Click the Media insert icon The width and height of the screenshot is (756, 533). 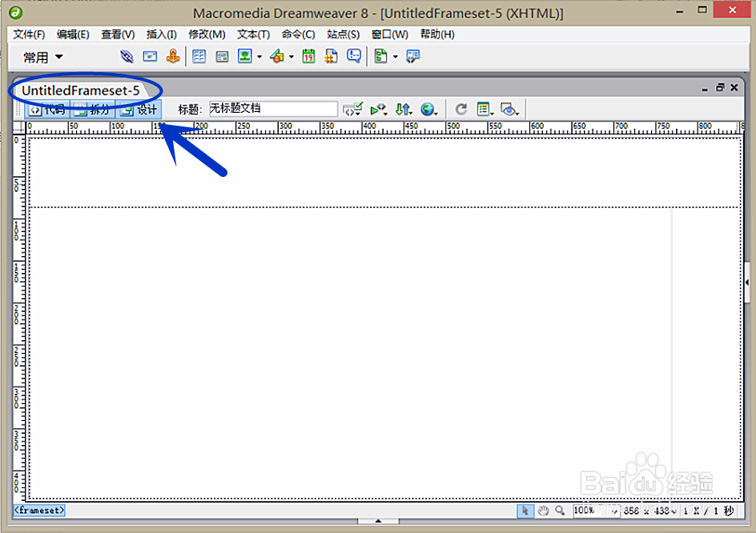point(277,56)
